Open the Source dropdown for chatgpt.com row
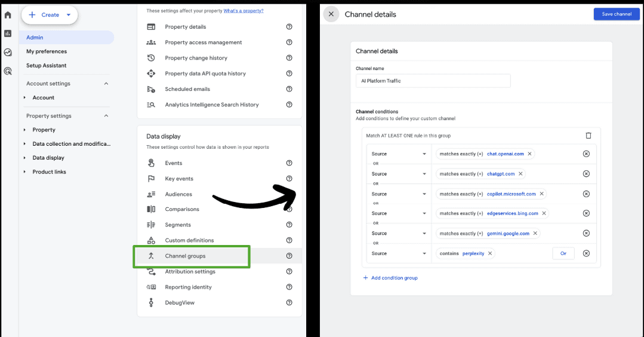Screen dimensions: 644x337 pos(398,174)
